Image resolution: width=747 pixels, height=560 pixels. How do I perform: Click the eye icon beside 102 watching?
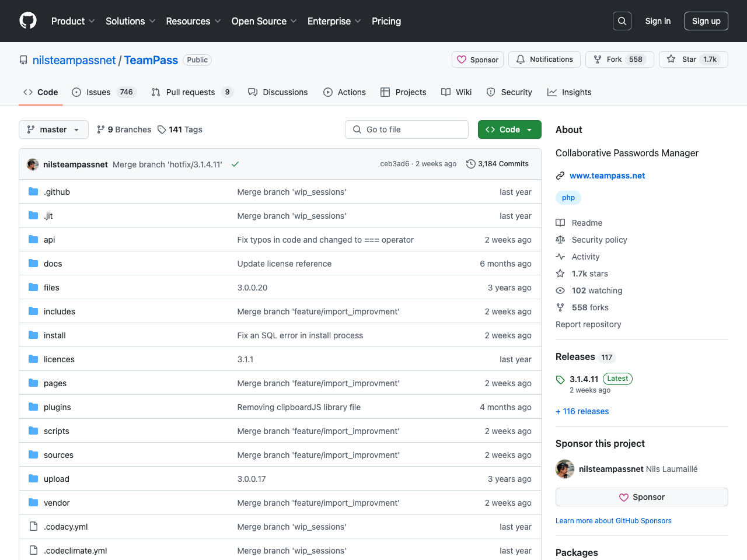(x=560, y=290)
